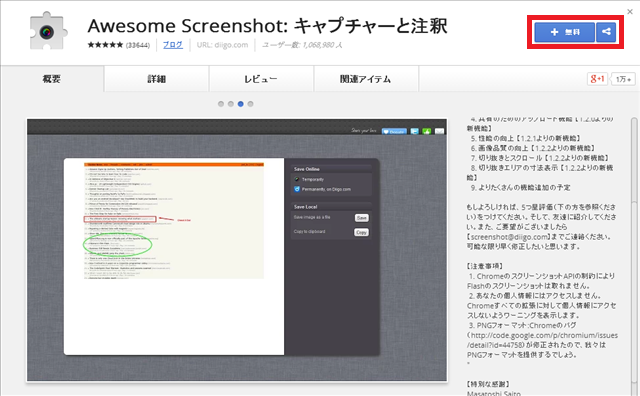
Task: Go to fourth screenshot carousel dot
Action: click(x=250, y=104)
